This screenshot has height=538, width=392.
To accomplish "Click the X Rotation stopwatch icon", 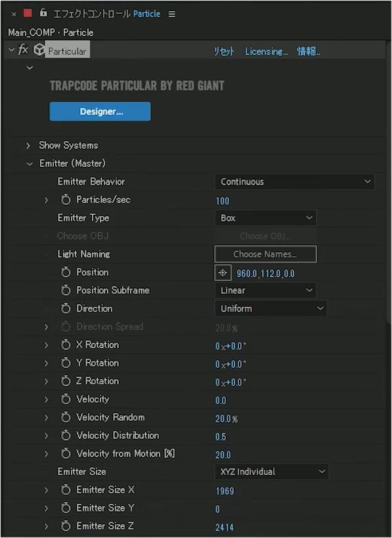I will [x=66, y=345].
